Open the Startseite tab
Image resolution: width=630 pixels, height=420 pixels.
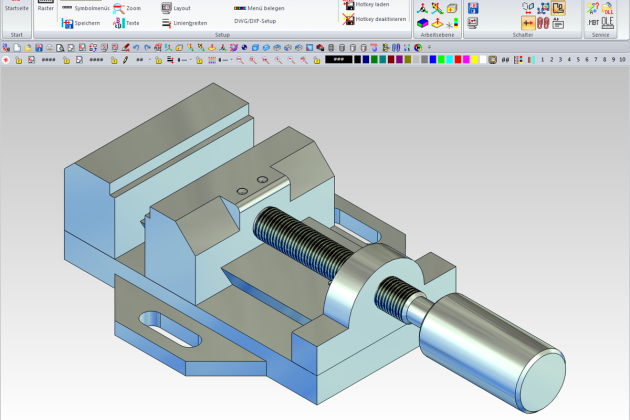point(15,8)
